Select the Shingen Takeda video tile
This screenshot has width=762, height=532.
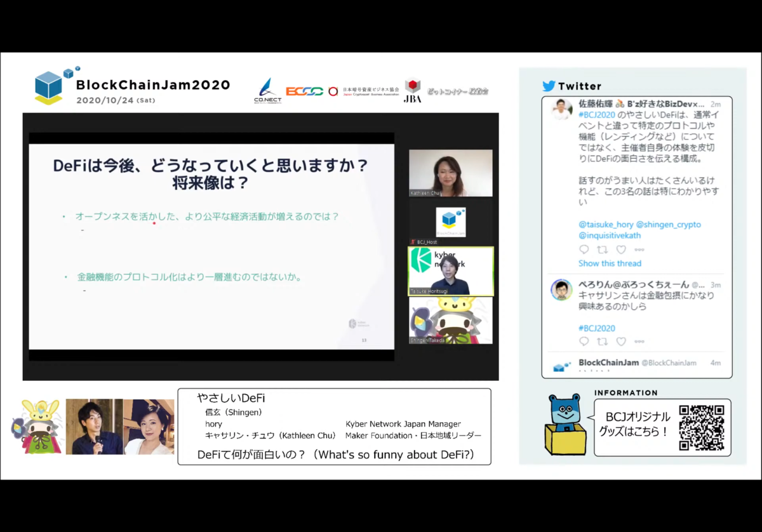(450, 321)
